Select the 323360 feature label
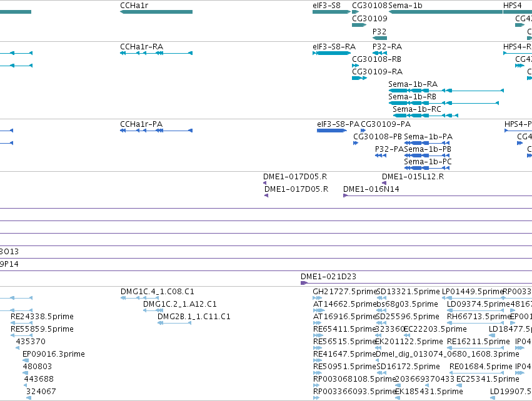The height and width of the screenshot is (401, 532). [x=390, y=329]
